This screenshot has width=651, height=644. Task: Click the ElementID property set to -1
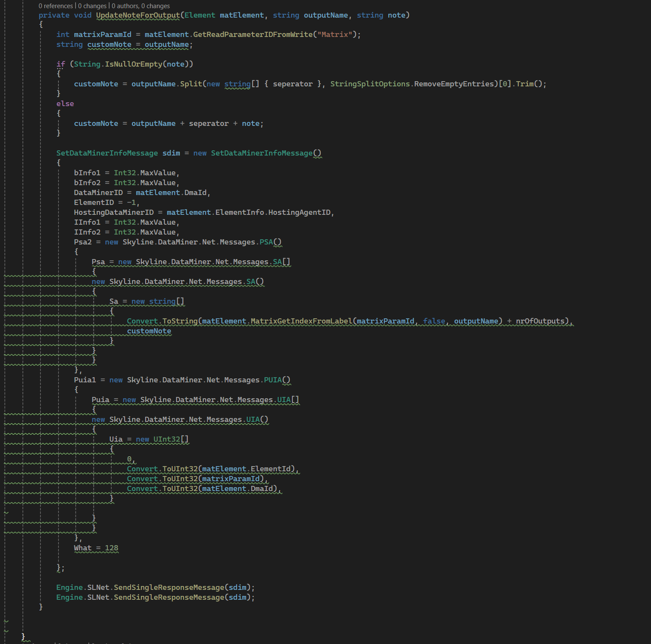coord(94,203)
